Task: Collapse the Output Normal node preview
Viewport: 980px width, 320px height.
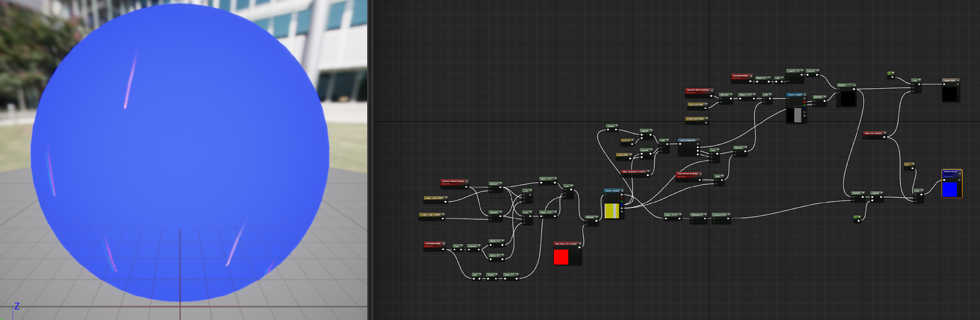Action: [960, 173]
